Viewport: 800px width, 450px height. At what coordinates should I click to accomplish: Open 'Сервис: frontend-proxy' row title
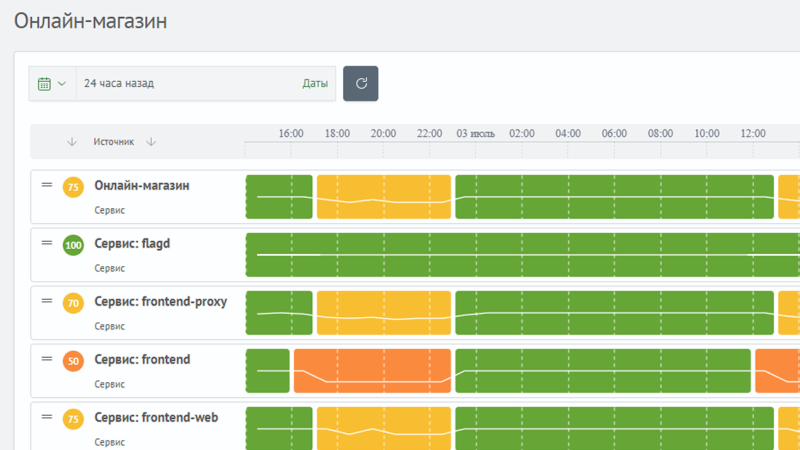161,302
